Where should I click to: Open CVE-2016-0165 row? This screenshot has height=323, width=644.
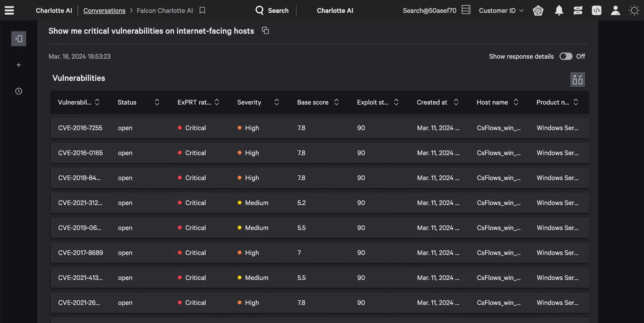(319, 153)
